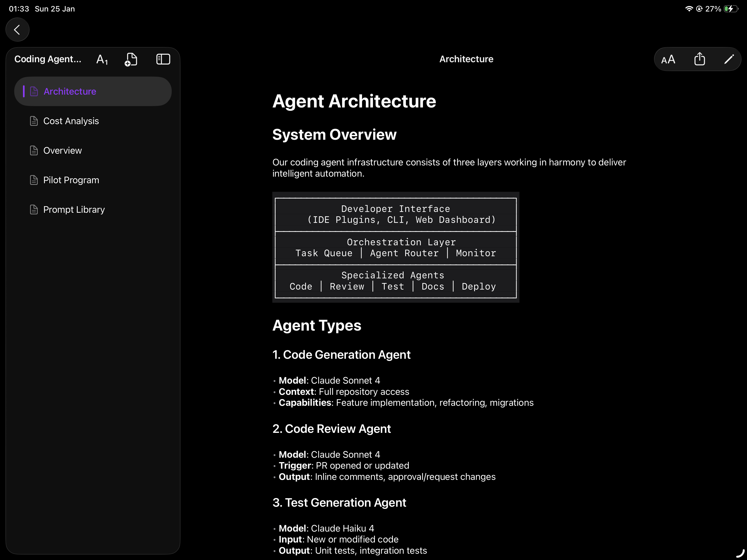Start editing with the pencil icon
This screenshot has height=560, width=747.
(728, 59)
